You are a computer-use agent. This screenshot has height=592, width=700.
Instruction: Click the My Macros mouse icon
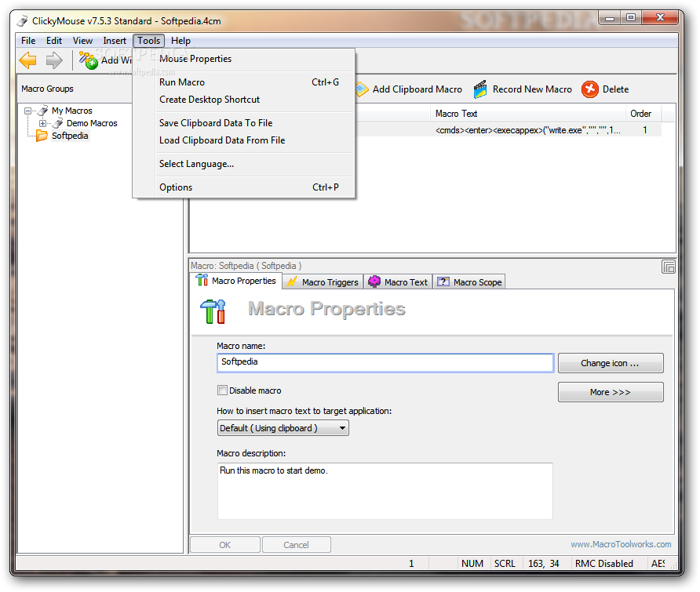click(x=43, y=111)
